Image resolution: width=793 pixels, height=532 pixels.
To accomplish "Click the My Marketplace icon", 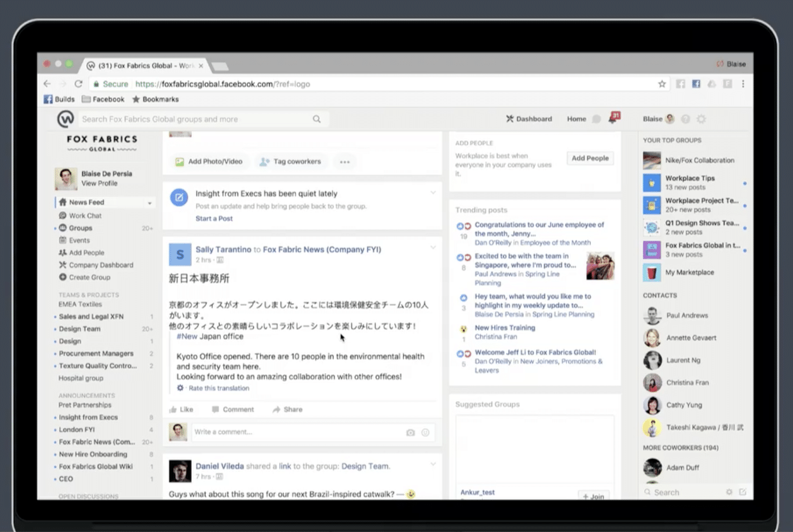I will tap(652, 272).
